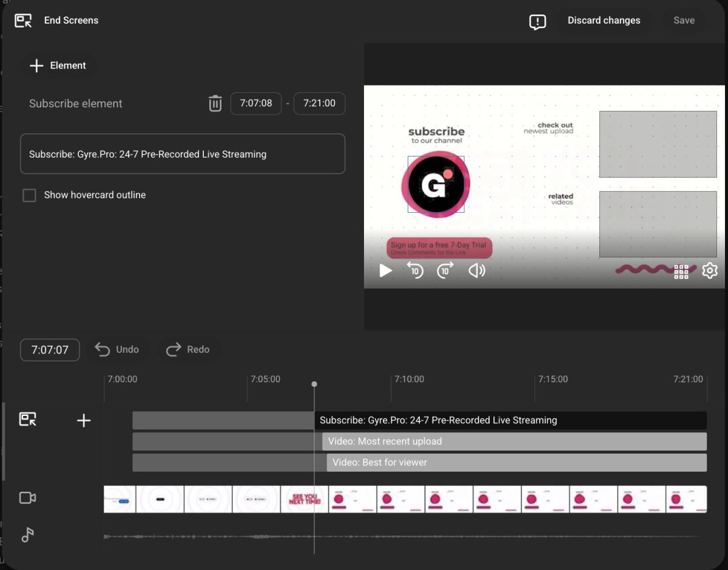Viewport: 728px width, 570px height.
Task: Click Discard changes button
Action: click(604, 21)
